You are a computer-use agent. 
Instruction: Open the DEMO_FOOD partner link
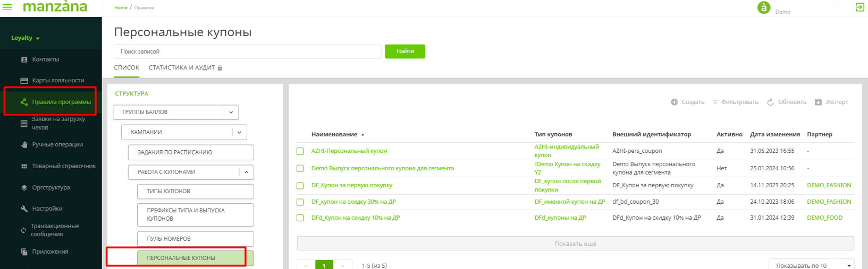[x=824, y=218]
